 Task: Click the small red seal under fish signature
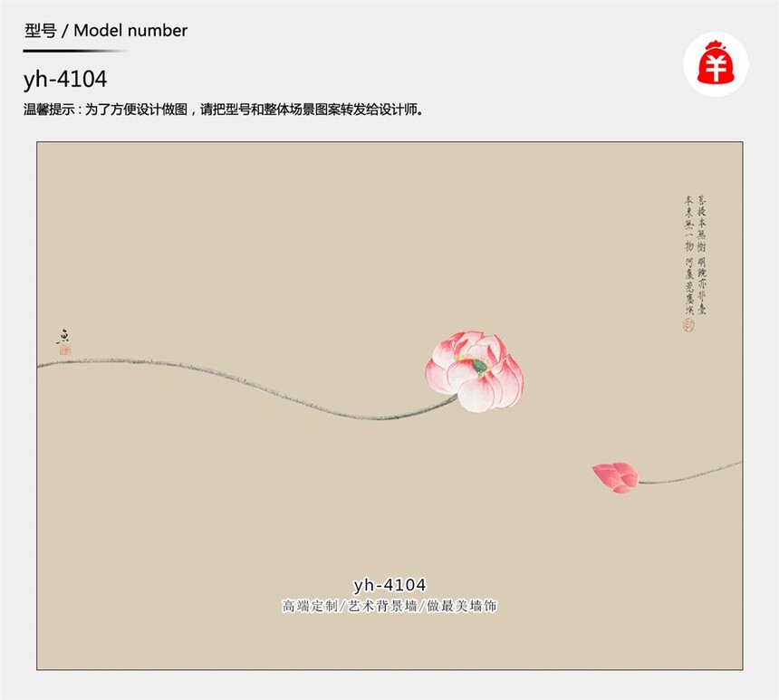coord(65,350)
